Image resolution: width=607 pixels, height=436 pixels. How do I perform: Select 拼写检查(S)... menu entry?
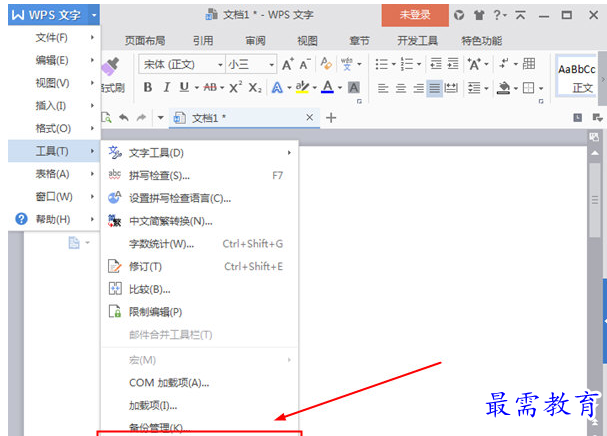[x=199, y=176]
